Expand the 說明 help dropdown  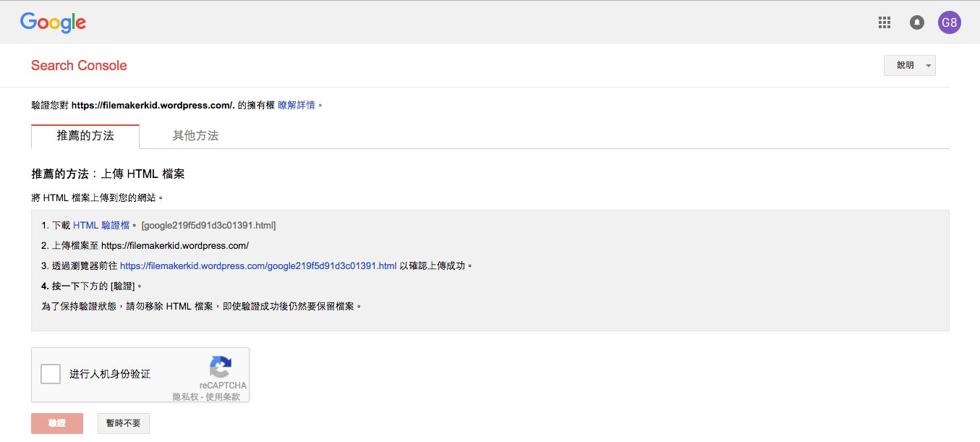[910, 65]
